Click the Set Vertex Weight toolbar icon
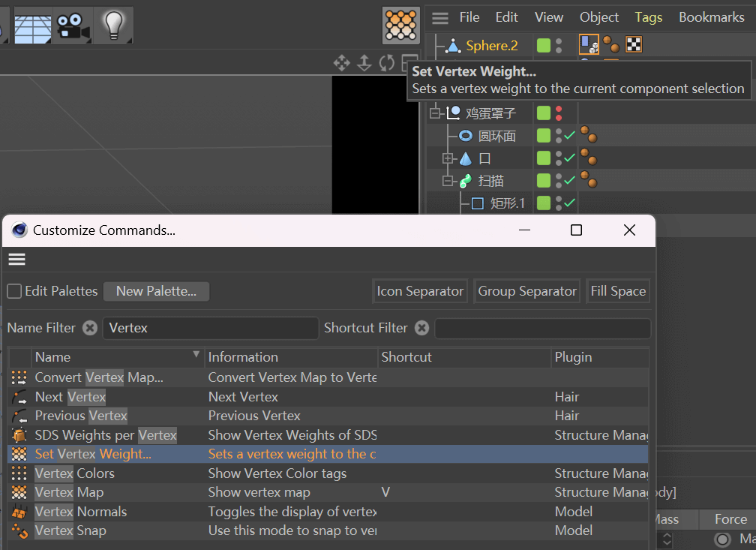This screenshot has width=756, height=550. (400, 25)
